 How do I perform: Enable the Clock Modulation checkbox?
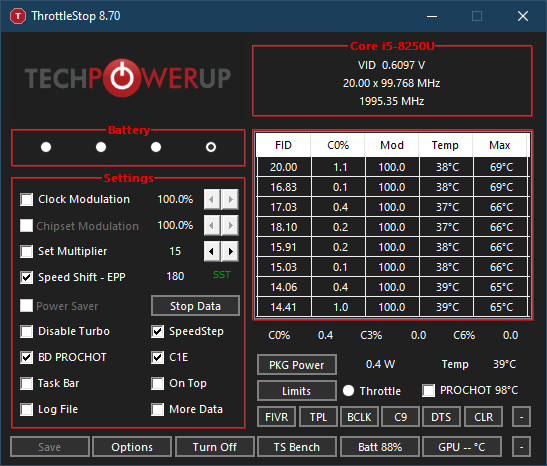coord(27,200)
